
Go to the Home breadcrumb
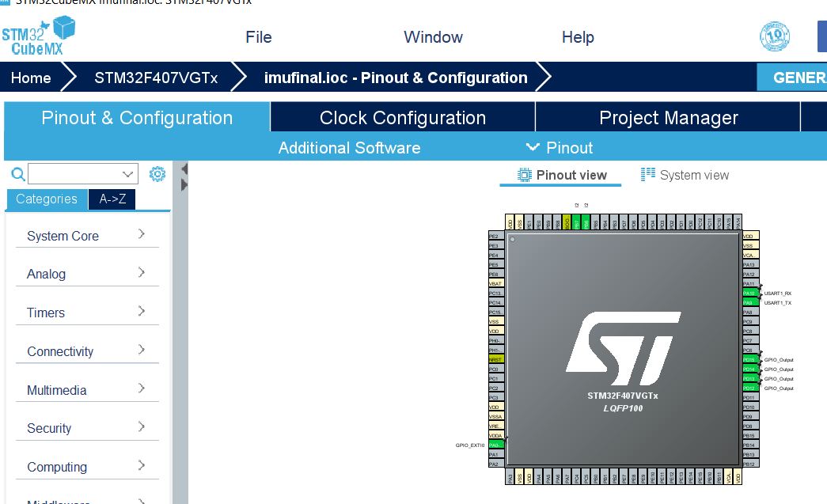point(31,78)
